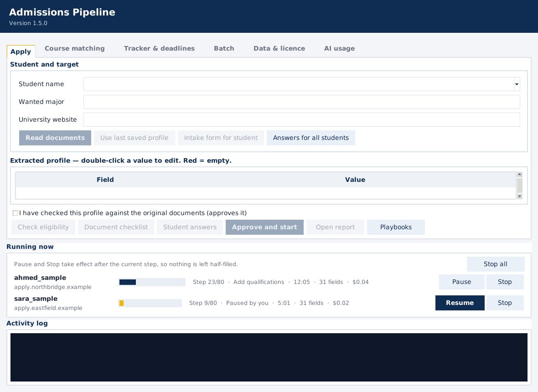
Task: Click into the Wanted major field
Action: coord(301,102)
